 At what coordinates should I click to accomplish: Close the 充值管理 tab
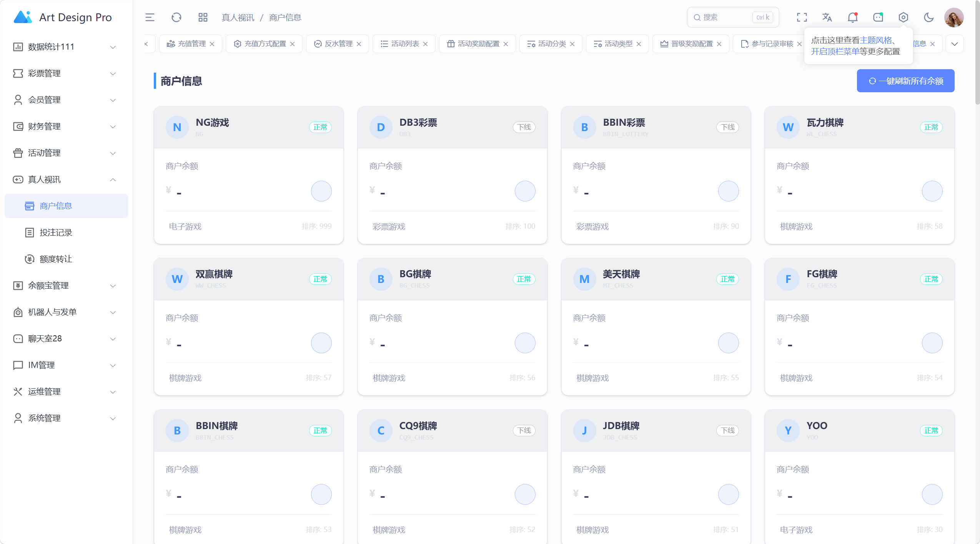[212, 44]
